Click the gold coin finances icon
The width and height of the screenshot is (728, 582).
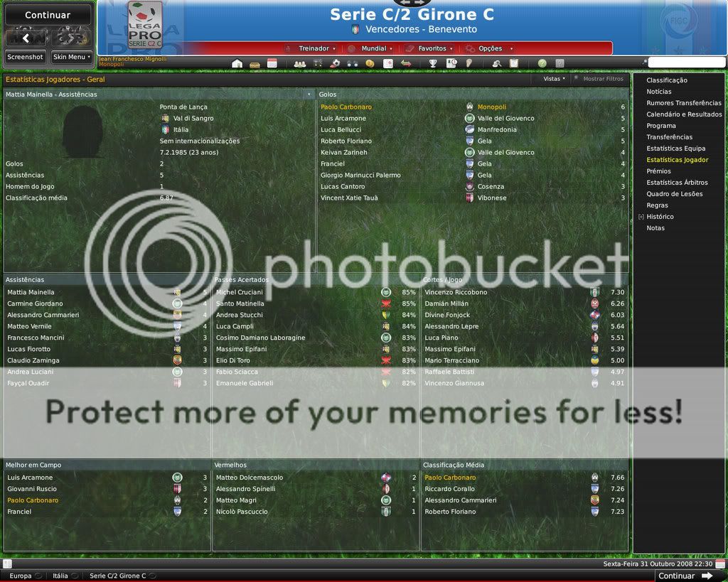tap(370, 63)
